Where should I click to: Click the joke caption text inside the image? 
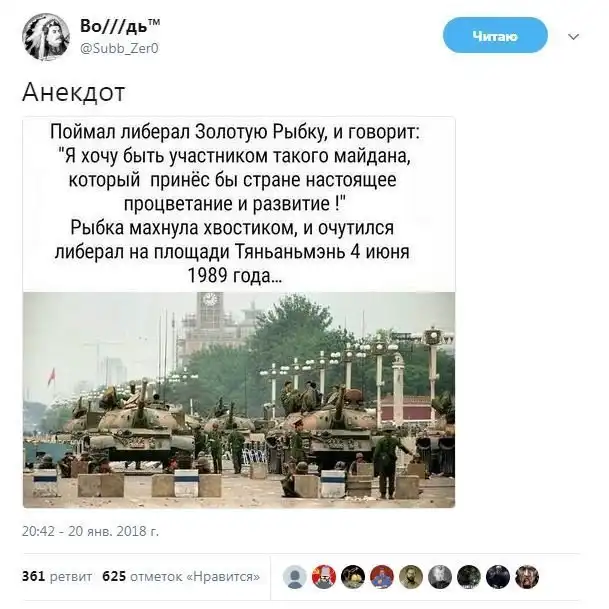(234, 204)
